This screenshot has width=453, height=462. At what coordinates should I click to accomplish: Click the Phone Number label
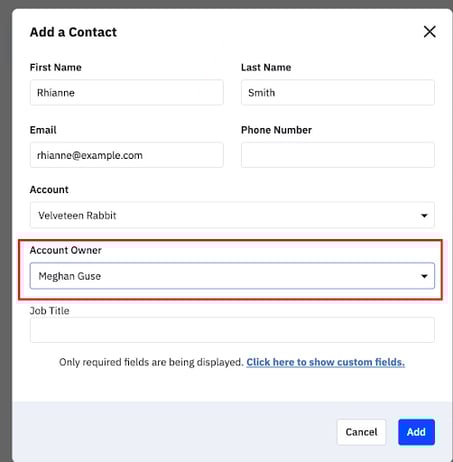276,130
